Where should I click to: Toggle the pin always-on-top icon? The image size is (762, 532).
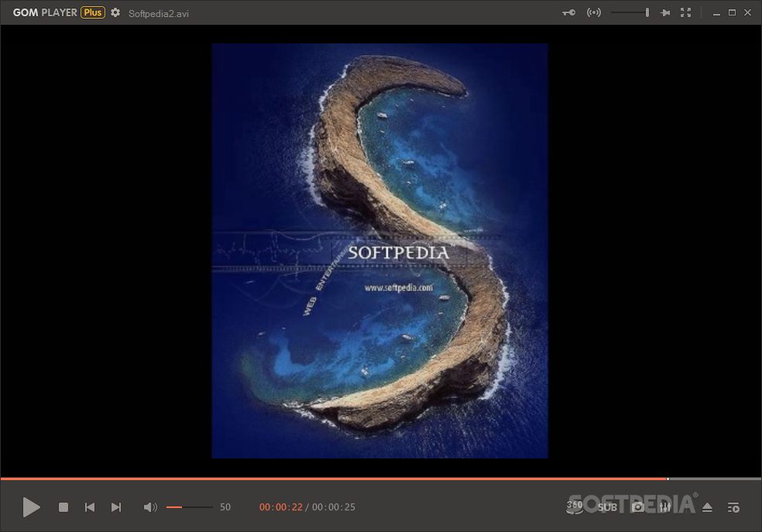pyautogui.click(x=664, y=12)
